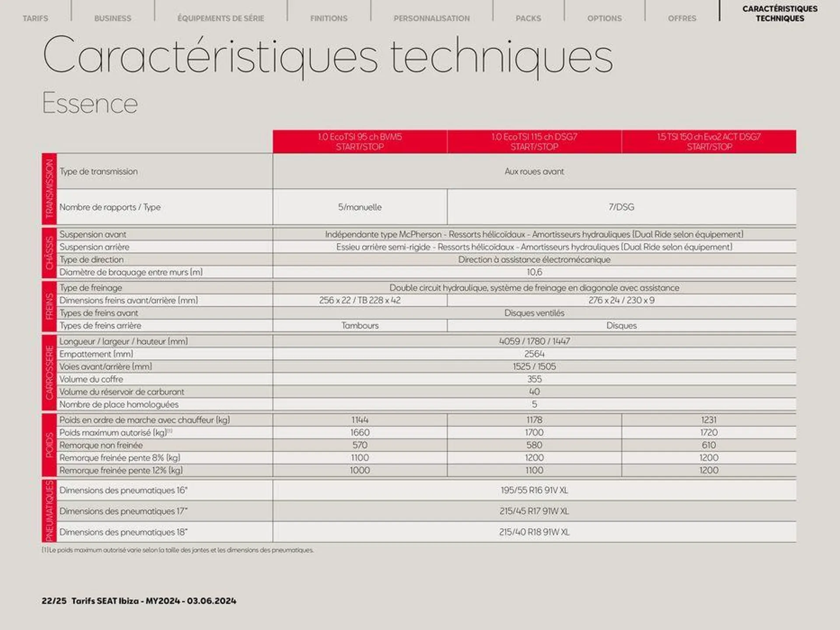The image size is (840, 630).
Task: Click the 1.5 TSI 150 ch Evo2 ACT DSG7 header
Action: point(709,142)
